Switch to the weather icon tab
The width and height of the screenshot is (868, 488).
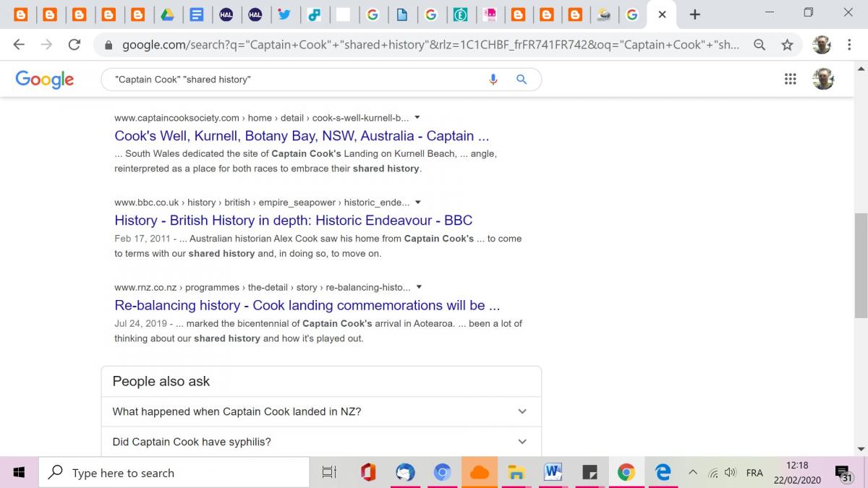[603, 14]
